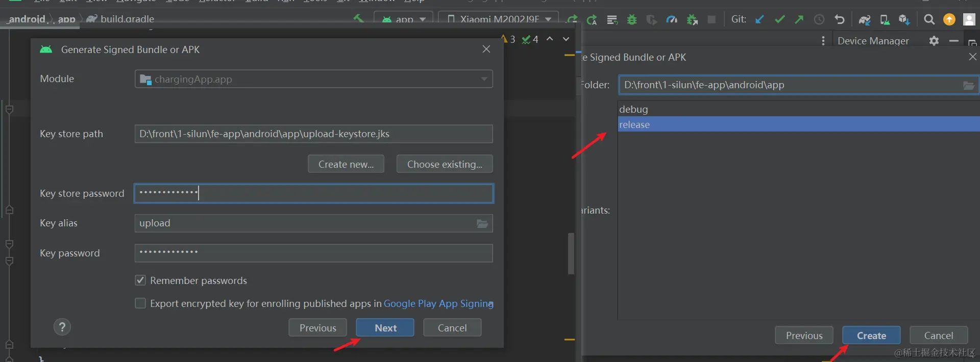The height and width of the screenshot is (362, 980).
Task: Open the user account avatar icon
Action: (969, 19)
